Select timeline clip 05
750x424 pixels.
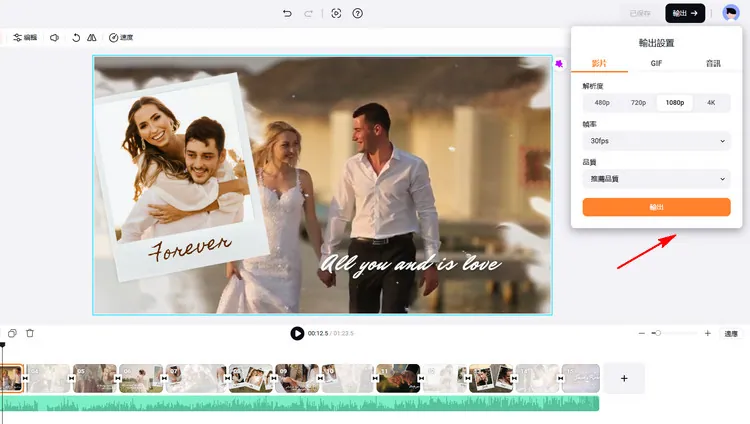[95, 379]
